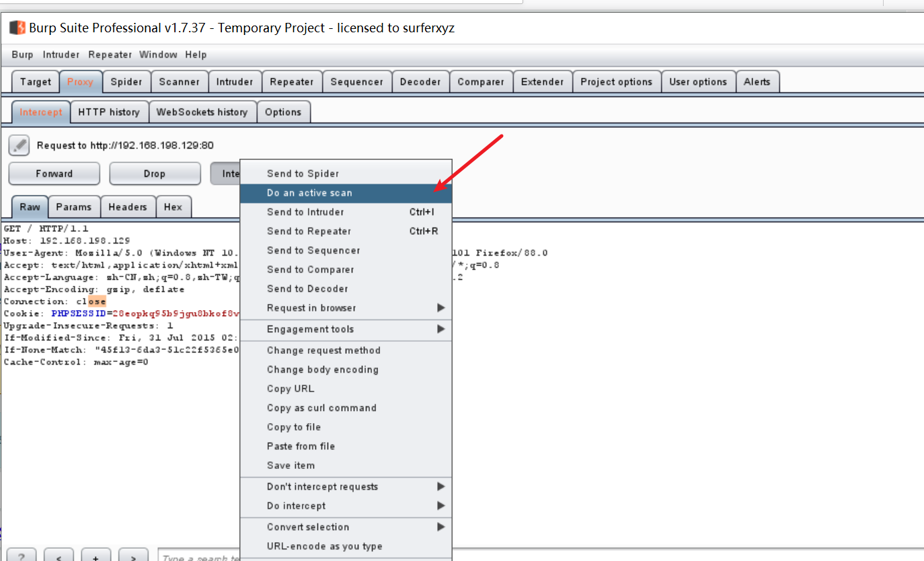924x561 pixels.
Task: Click the question mark help button
Action: pos(22,556)
